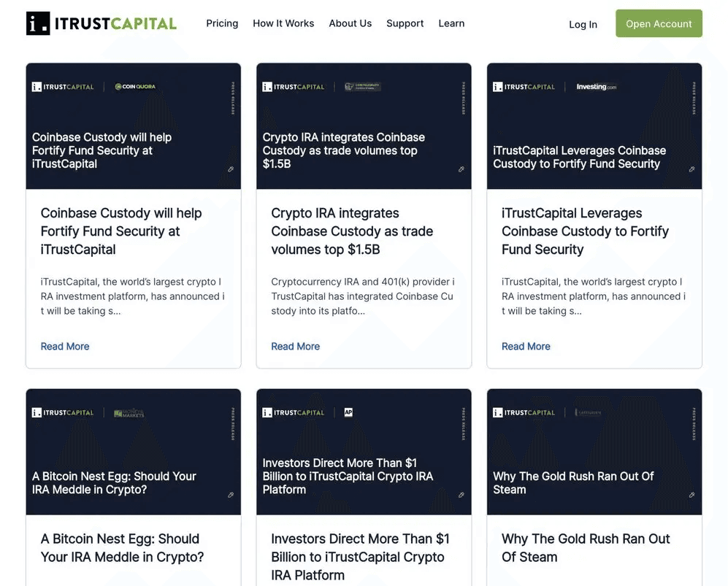728x586 pixels.
Task: Click the iTrustCapital logo in the header
Action: click(x=100, y=23)
